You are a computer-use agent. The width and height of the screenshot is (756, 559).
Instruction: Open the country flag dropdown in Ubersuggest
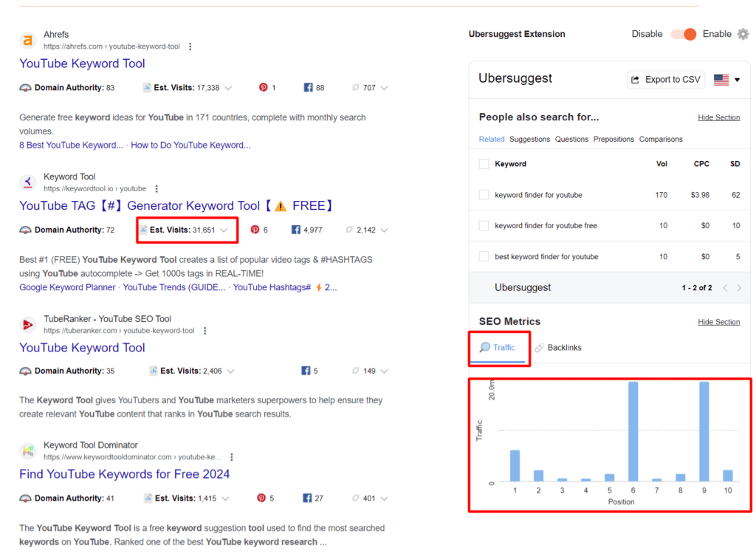(x=726, y=79)
